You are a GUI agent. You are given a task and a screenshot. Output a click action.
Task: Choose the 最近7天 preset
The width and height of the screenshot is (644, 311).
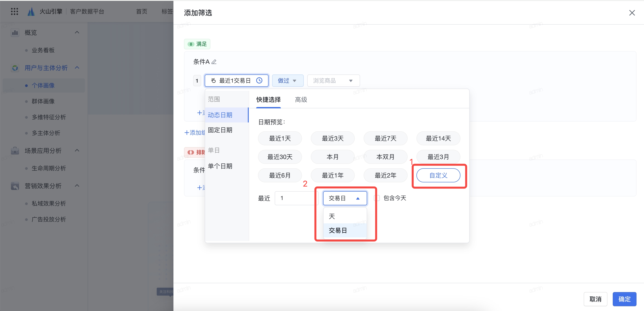click(385, 138)
